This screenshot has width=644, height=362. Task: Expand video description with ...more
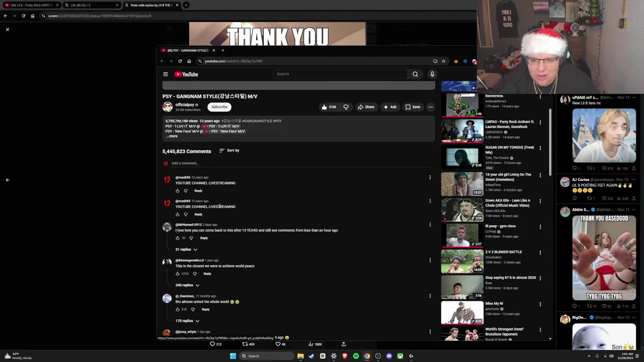coord(172,136)
